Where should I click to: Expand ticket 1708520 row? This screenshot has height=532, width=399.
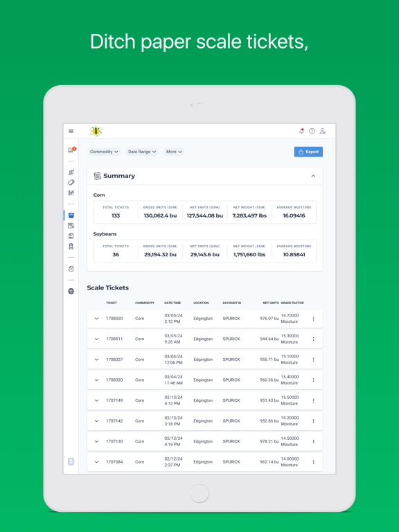[x=96, y=319]
